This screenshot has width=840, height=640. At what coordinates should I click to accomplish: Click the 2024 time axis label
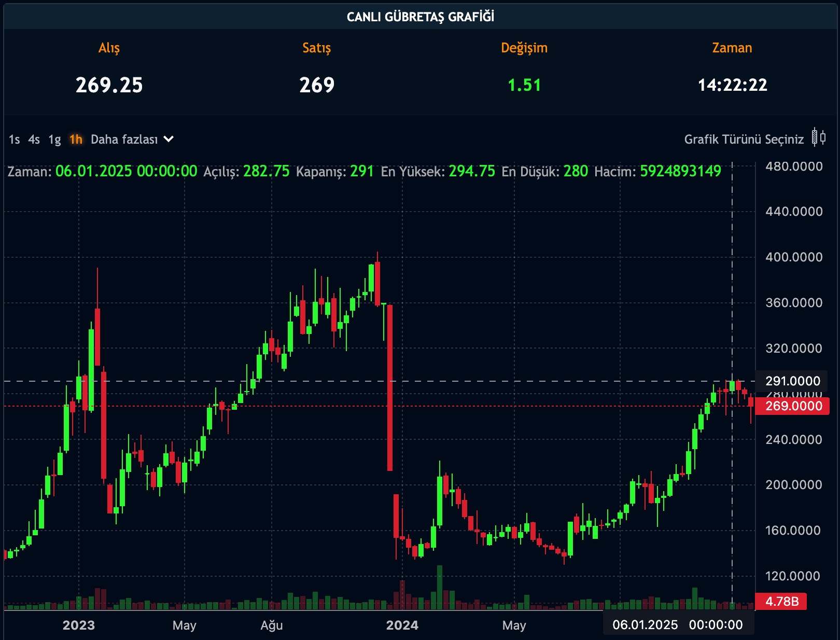402,625
